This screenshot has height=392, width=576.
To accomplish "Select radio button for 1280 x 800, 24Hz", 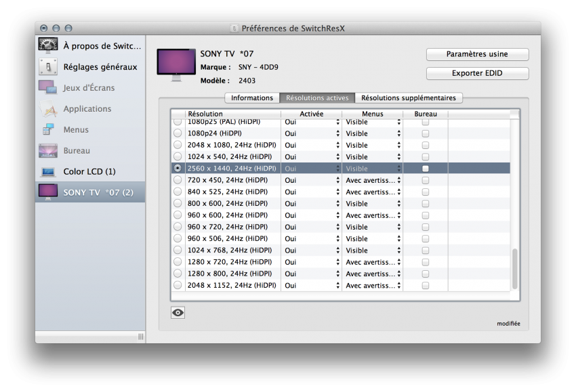I will coord(178,274).
